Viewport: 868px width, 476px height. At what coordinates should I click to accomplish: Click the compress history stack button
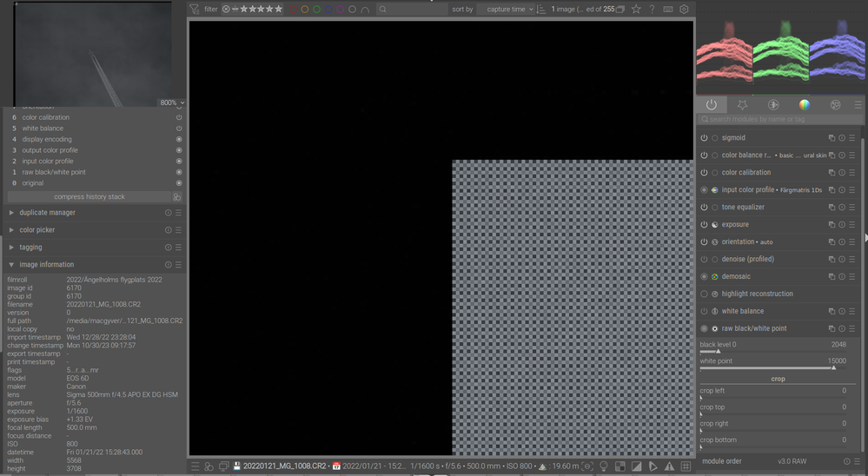click(x=89, y=197)
